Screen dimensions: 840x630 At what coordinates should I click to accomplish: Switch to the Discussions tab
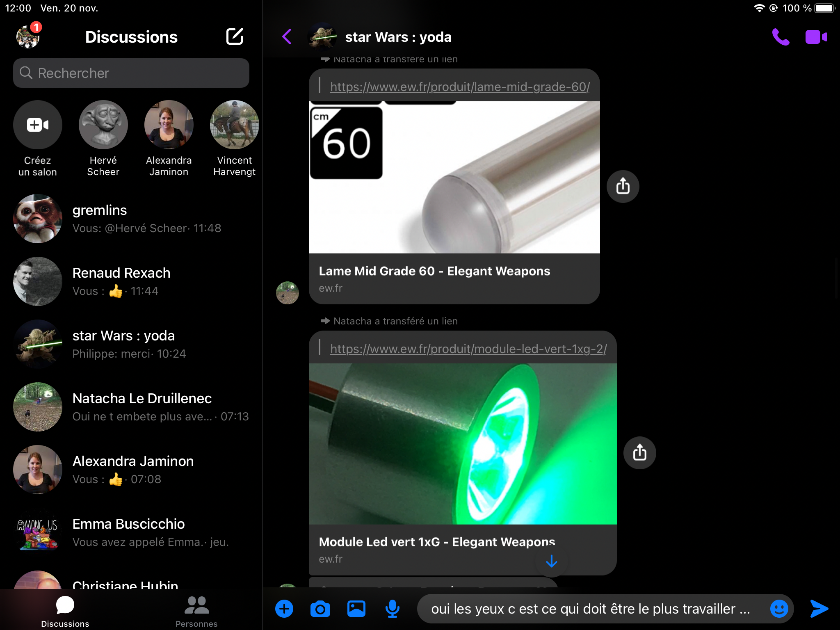tap(65, 611)
